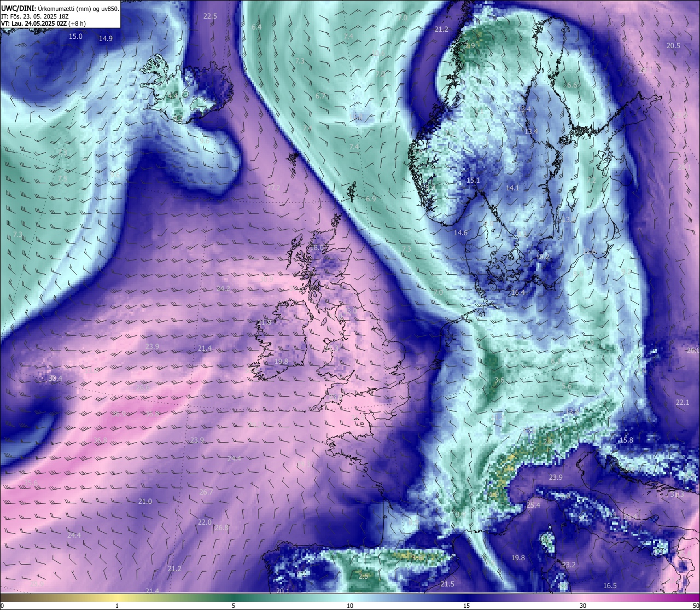
Task: Click the 'VT: Lau. 24.05.2025 02Z (+8 h)' line
Action: pos(44,24)
